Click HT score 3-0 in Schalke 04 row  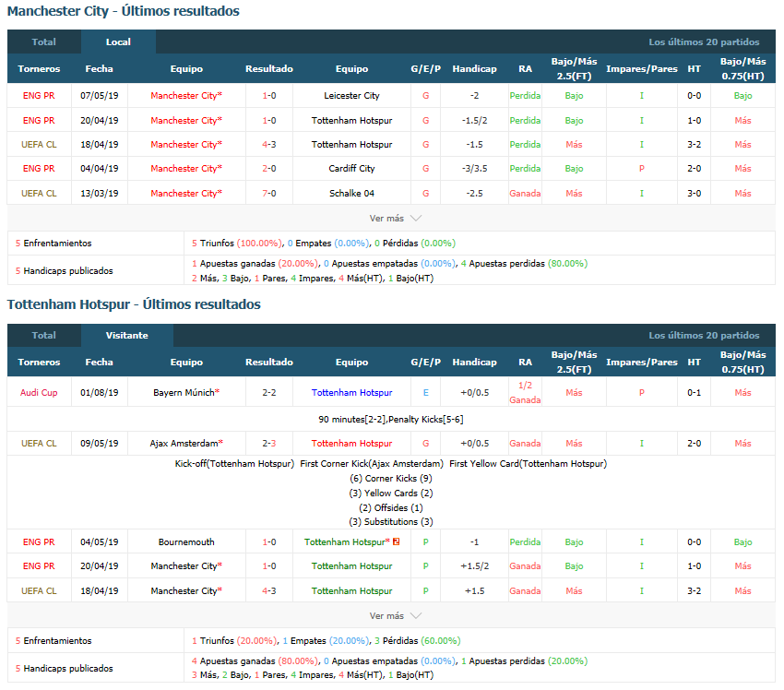(694, 194)
